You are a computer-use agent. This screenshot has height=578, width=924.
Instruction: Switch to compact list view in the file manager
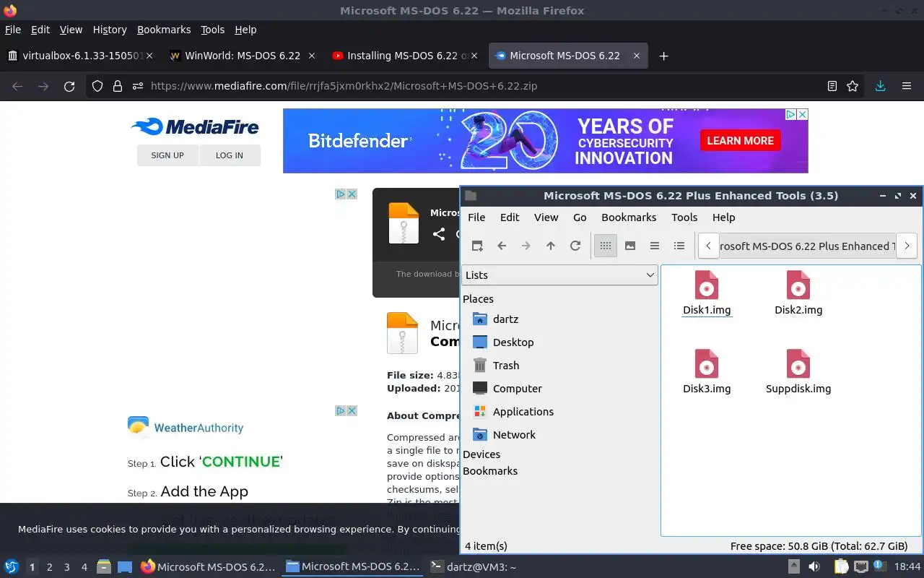[x=655, y=246]
